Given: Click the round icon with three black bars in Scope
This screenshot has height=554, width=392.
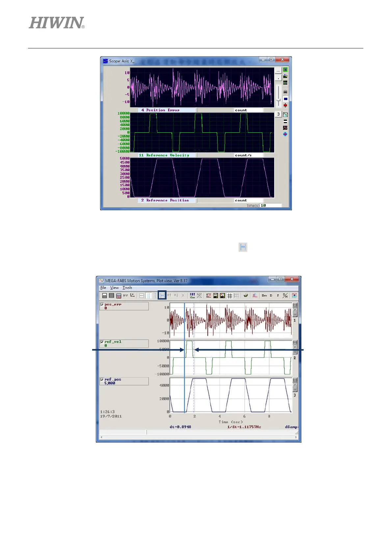Looking at the screenshot, I should 285,92.
